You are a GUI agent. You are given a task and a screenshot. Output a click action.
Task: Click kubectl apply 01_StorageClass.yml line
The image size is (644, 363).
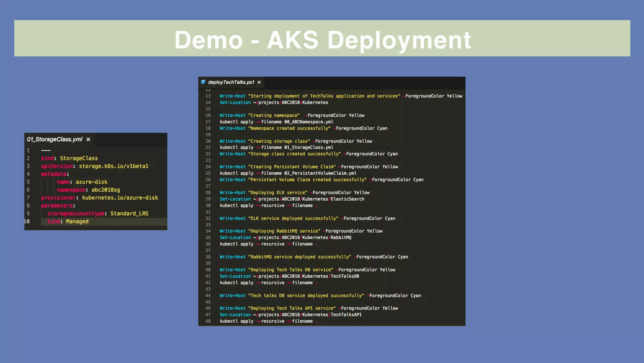[276, 147]
